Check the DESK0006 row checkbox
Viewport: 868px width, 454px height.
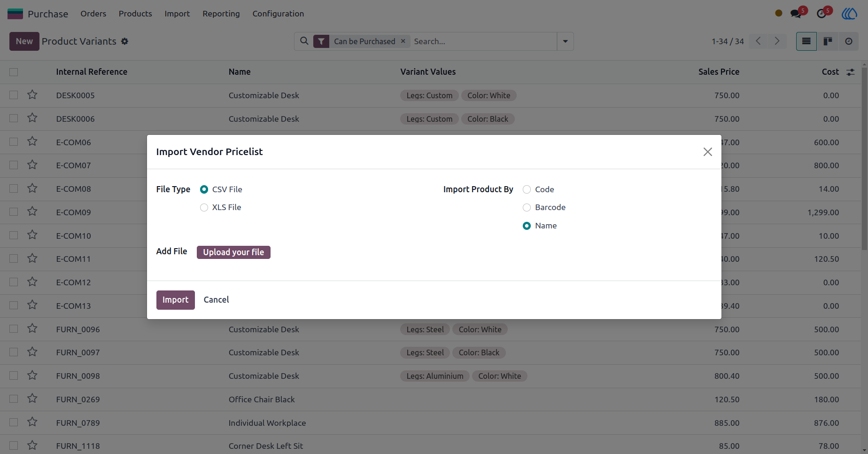click(x=14, y=118)
